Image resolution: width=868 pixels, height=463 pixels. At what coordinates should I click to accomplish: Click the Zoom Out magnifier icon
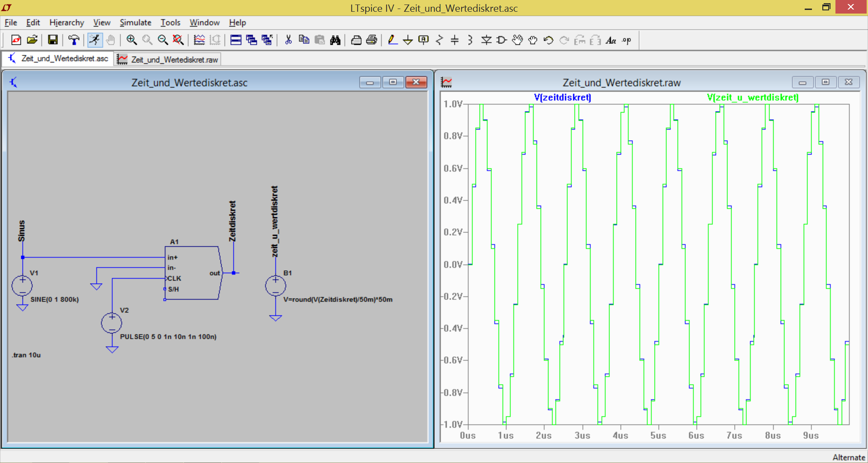163,40
